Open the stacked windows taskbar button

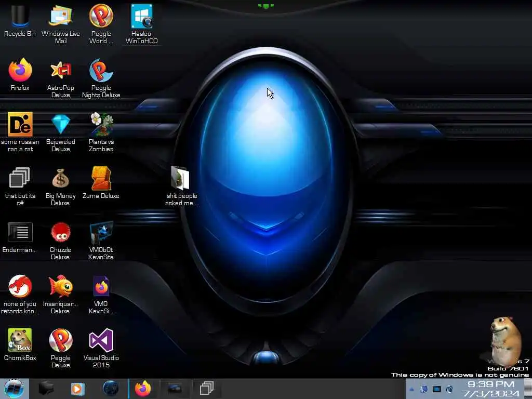[x=207, y=389]
